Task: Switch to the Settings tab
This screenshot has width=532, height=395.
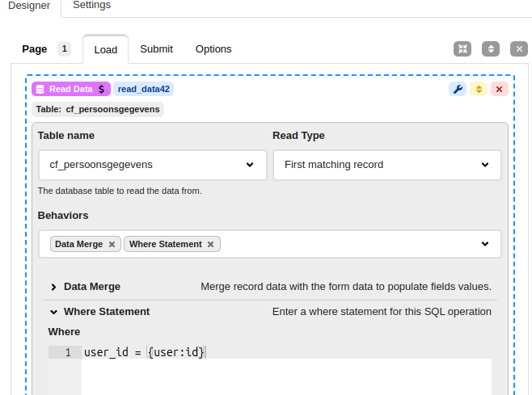Action: [x=91, y=5]
